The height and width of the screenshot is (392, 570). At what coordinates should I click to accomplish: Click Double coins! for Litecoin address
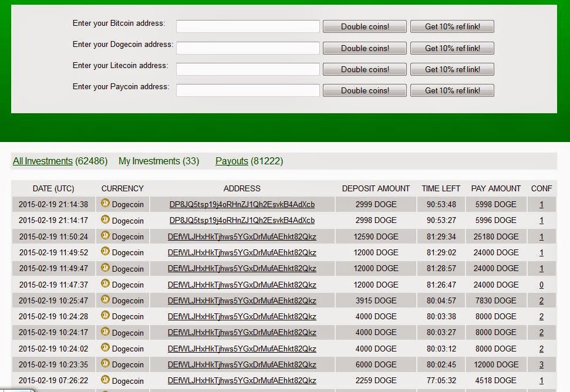click(x=365, y=69)
